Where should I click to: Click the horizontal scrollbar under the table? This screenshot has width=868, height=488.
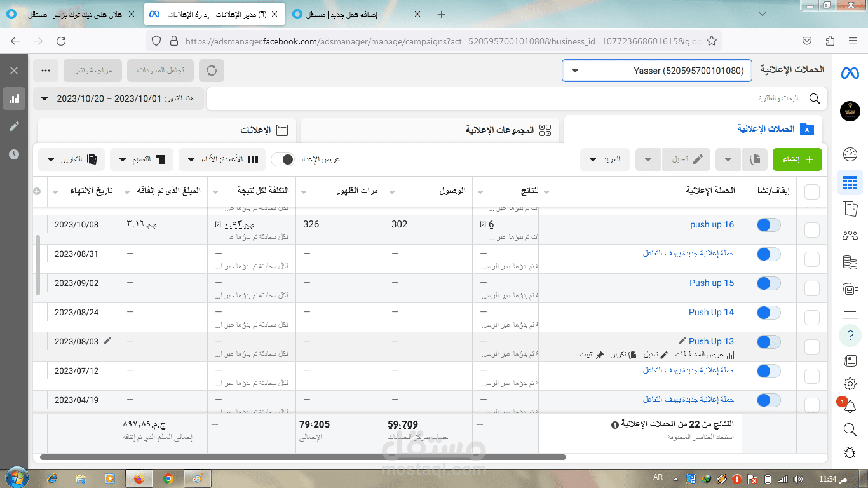[303, 457]
